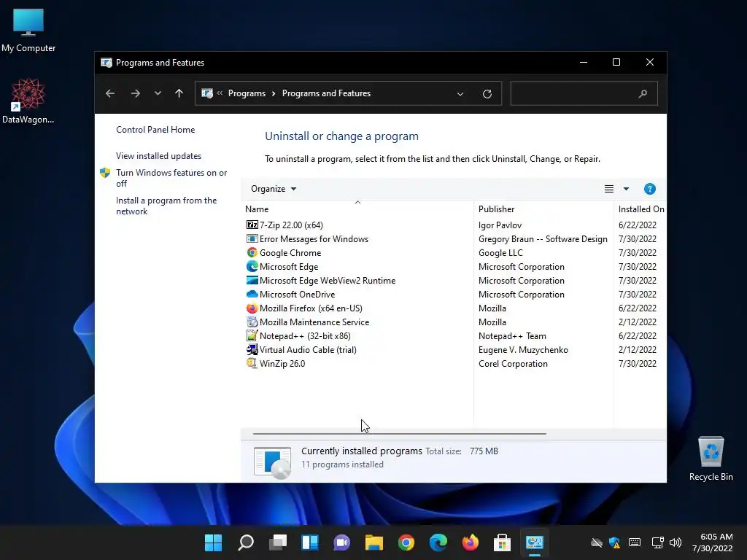
Task: Select Eugene V. Muzychenko publisher text
Action: tap(523, 349)
